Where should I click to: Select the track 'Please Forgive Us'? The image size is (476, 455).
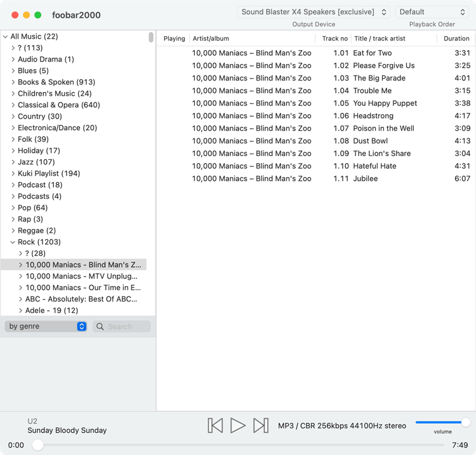pyautogui.click(x=384, y=65)
